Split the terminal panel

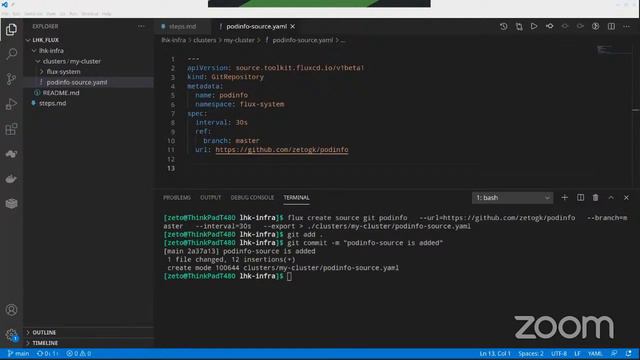point(580,198)
